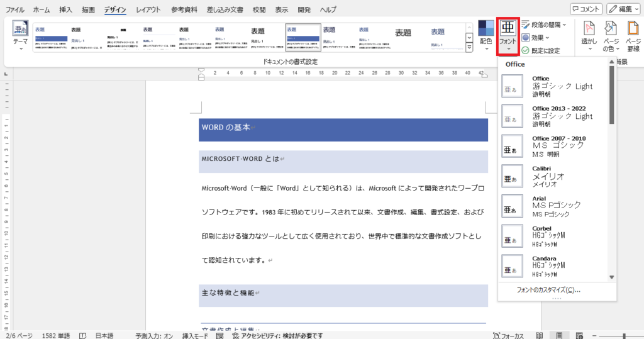The height and width of the screenshot is (339, 644).
Task: Click the 2/6 ページ page indicator
Action: [x=19, y=335]
